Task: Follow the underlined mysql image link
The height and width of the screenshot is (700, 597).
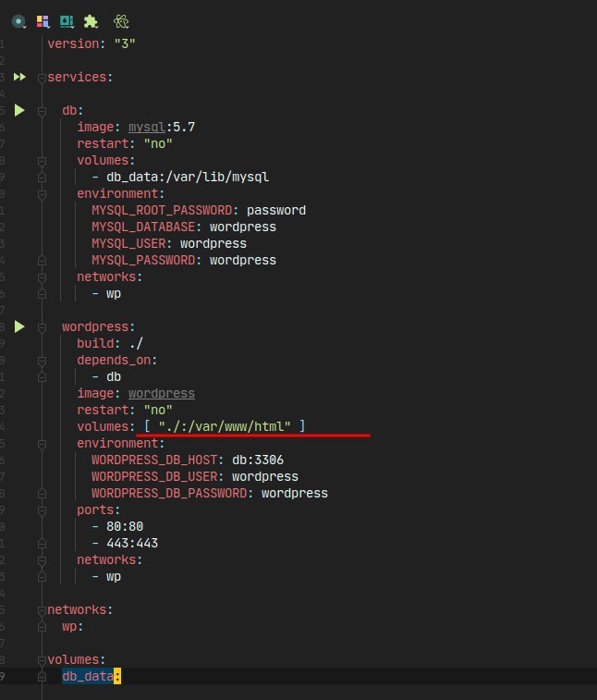Action: (147, 128)
